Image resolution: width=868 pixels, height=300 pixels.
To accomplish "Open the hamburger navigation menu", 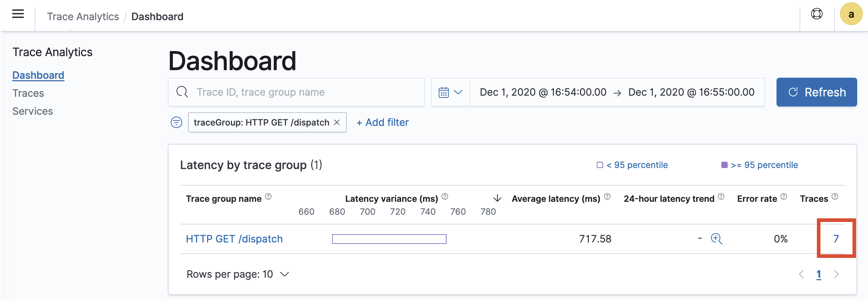I will tap(18, 14).
